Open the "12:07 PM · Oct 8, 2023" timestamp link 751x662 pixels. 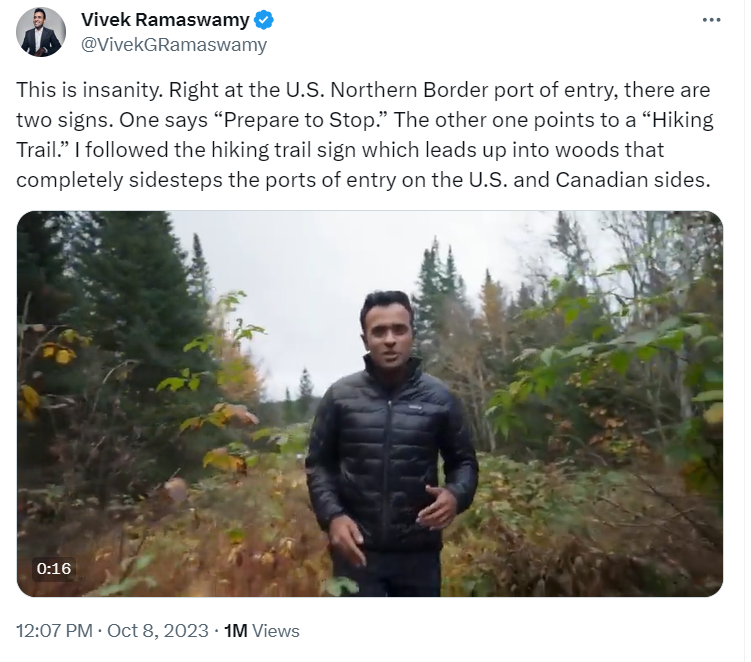112,631
